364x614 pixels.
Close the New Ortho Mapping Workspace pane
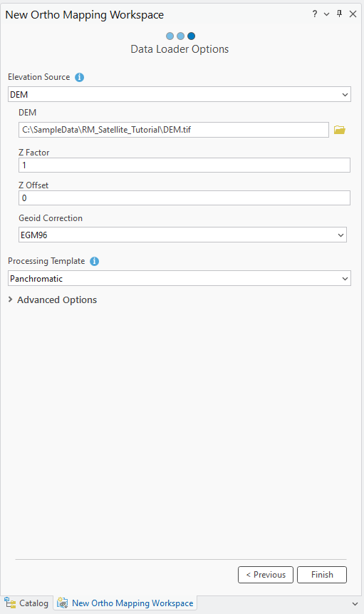click(353, 14)
